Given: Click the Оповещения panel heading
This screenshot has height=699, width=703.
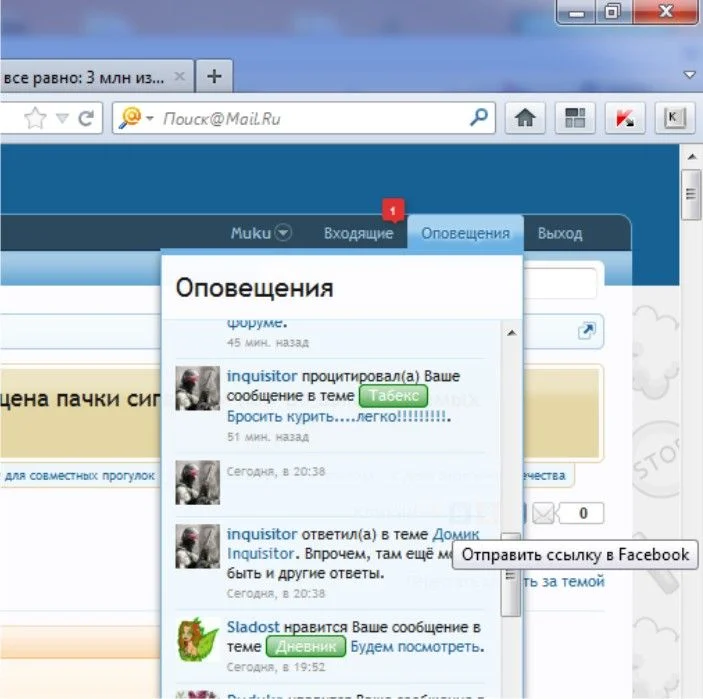Looking at the screenshot, I should point(254,287).
